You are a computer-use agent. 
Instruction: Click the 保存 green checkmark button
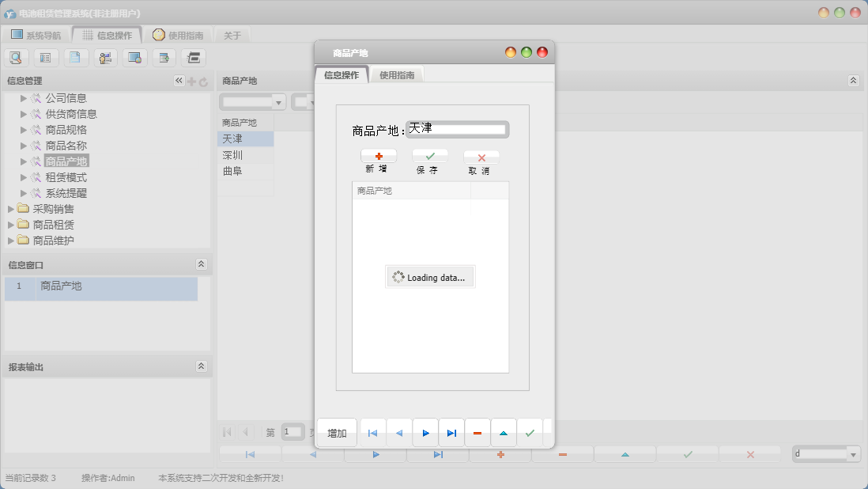point(430,157)
